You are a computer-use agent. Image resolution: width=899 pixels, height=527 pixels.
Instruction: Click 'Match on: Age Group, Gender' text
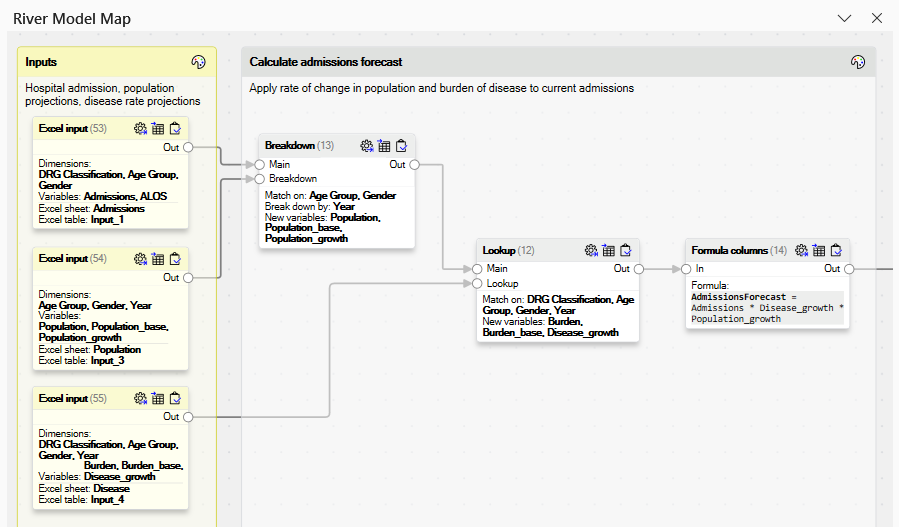330,196
